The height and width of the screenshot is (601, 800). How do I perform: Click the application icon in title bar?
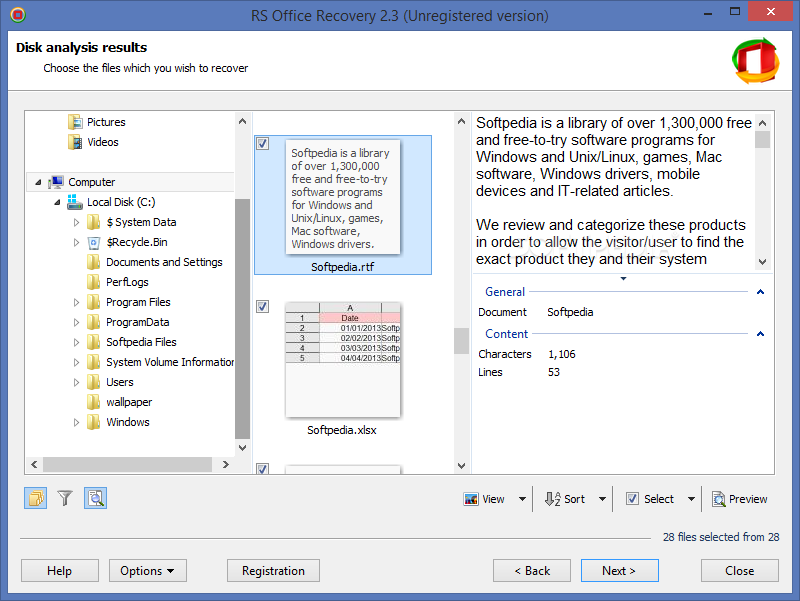click(x=18, y=15)
